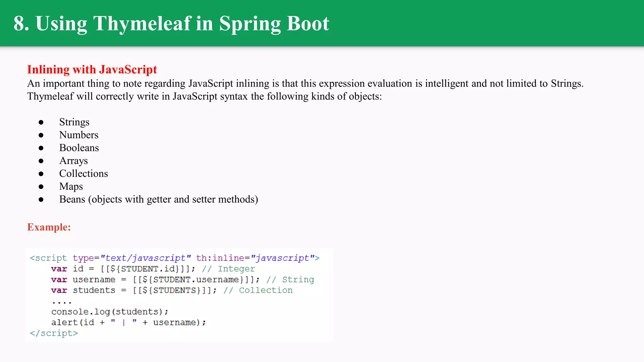Click the 'Maps' bullet item
The width and height of the screenshot is (644, 362).
click(71, 186)
